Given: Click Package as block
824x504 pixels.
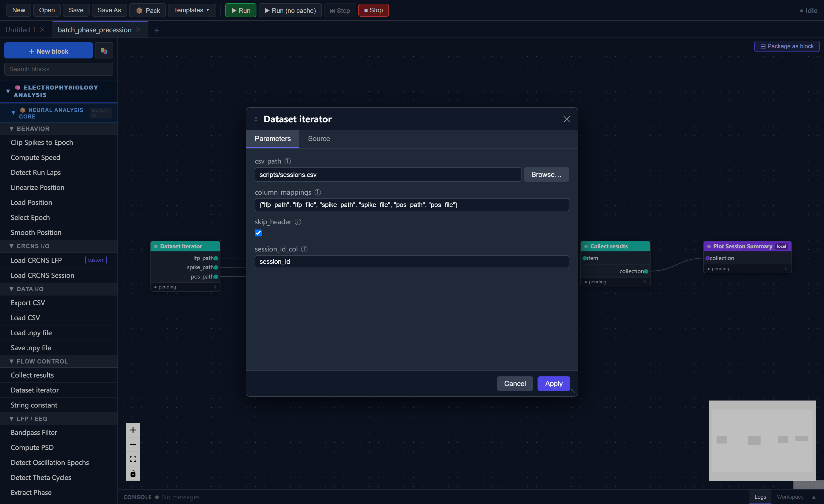Looking at the screenshot, I should pos(786,46).
